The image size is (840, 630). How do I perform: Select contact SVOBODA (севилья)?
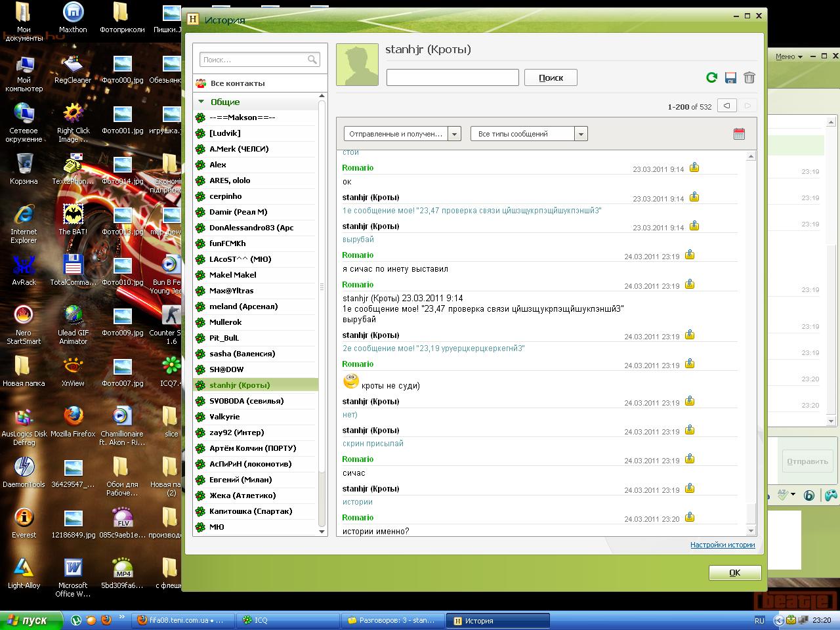[x=256, y=401]
